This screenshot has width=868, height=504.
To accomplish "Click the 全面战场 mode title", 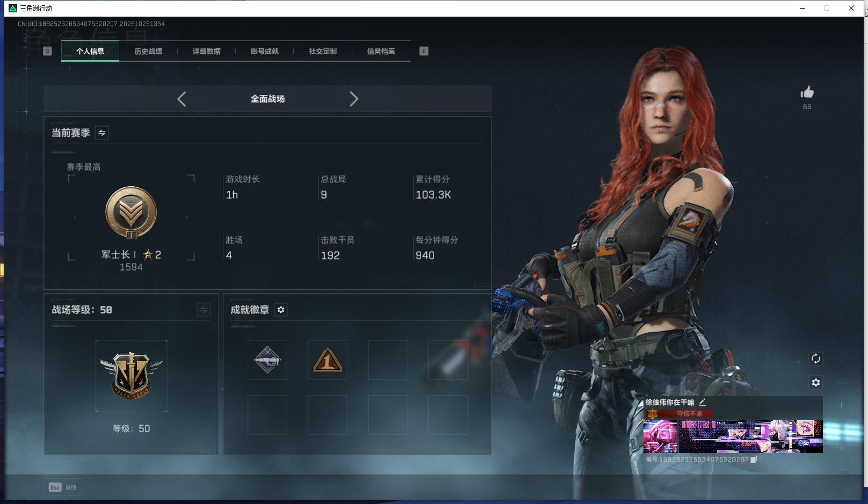I will (267, 99).
